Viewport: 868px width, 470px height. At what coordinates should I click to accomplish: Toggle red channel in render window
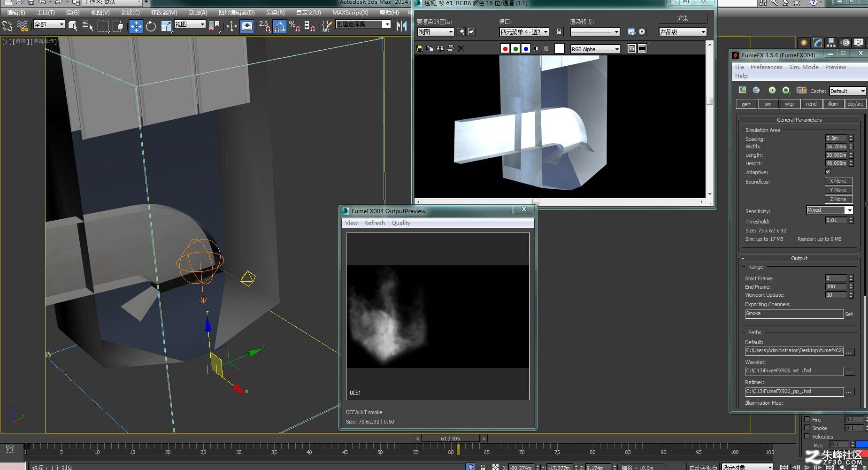(505, 48)
